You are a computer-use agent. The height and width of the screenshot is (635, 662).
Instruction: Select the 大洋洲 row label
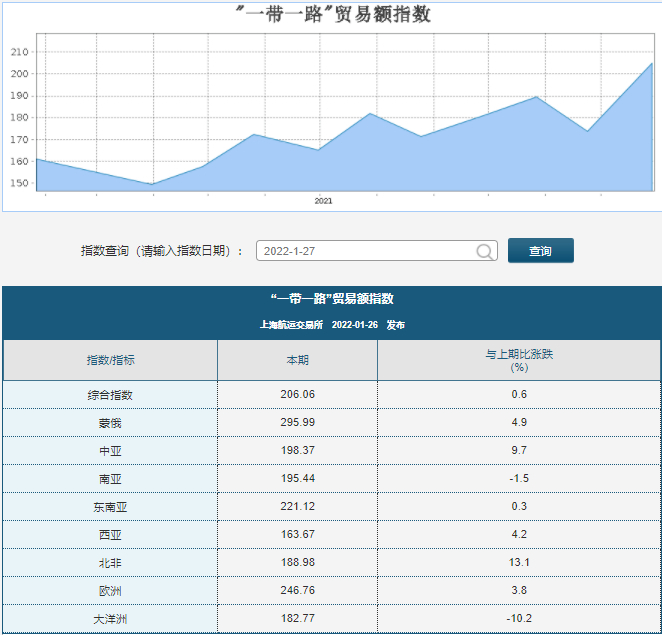pos(110,619)
